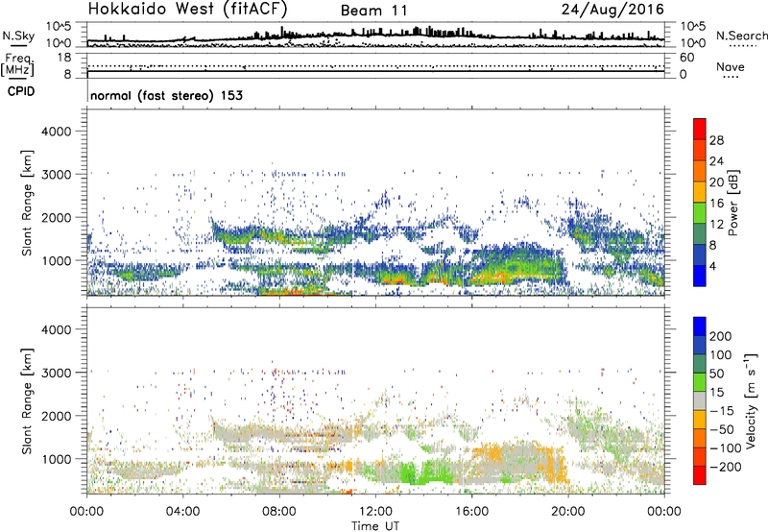Click the 'Beam 11' label

pos(374,11)
